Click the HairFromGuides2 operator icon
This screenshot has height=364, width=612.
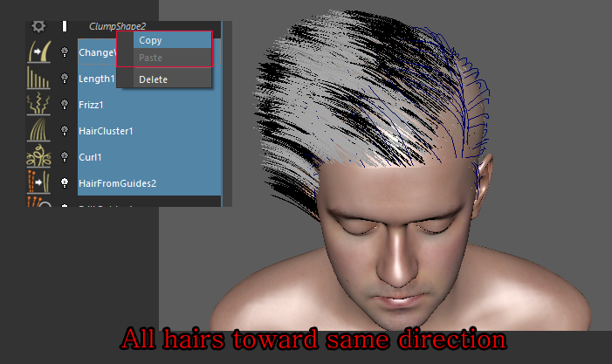[38, 183]
